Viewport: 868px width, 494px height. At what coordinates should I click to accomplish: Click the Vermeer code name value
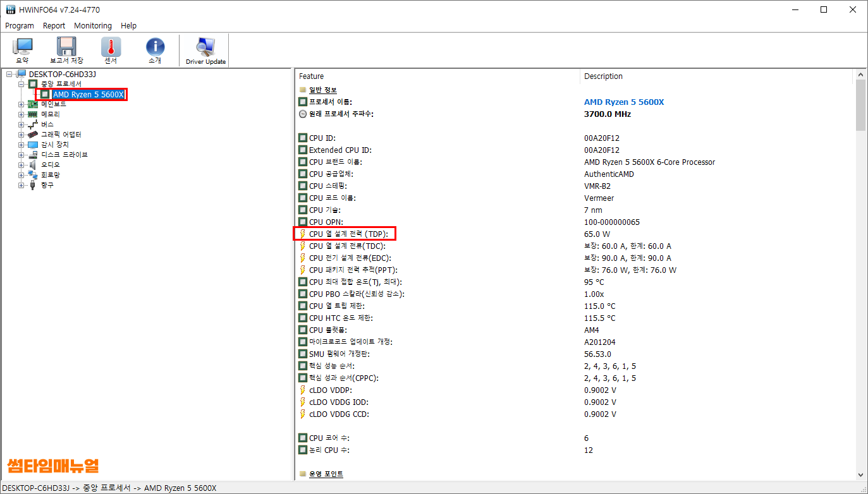(599, 198)
